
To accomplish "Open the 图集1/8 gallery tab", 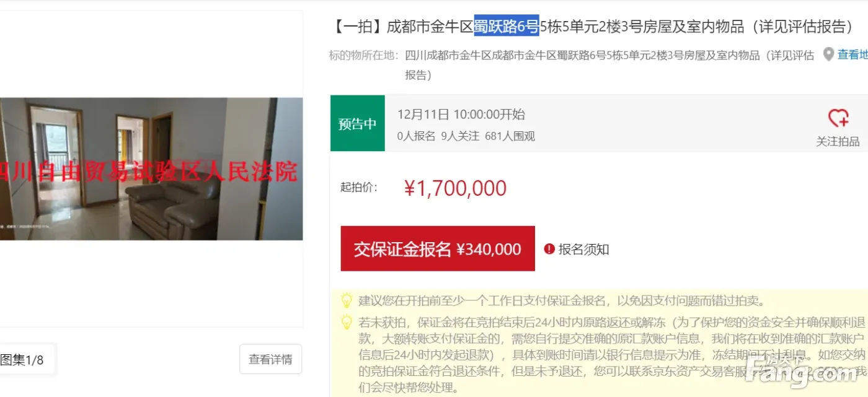I will coord(22,359).
